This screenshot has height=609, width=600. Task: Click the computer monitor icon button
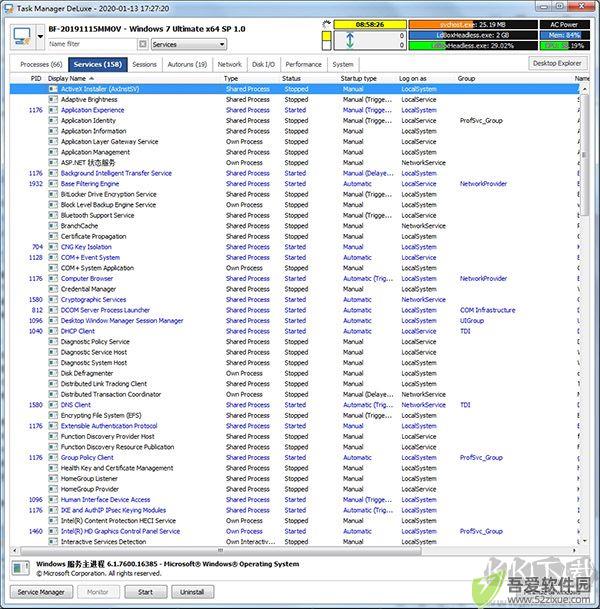point(23,37)
